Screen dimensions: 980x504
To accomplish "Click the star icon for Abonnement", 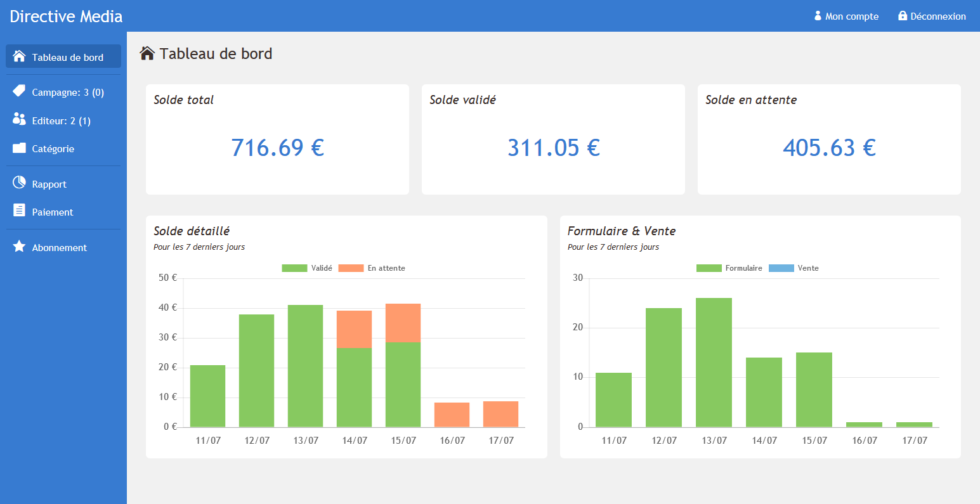I will click(19, 246).
